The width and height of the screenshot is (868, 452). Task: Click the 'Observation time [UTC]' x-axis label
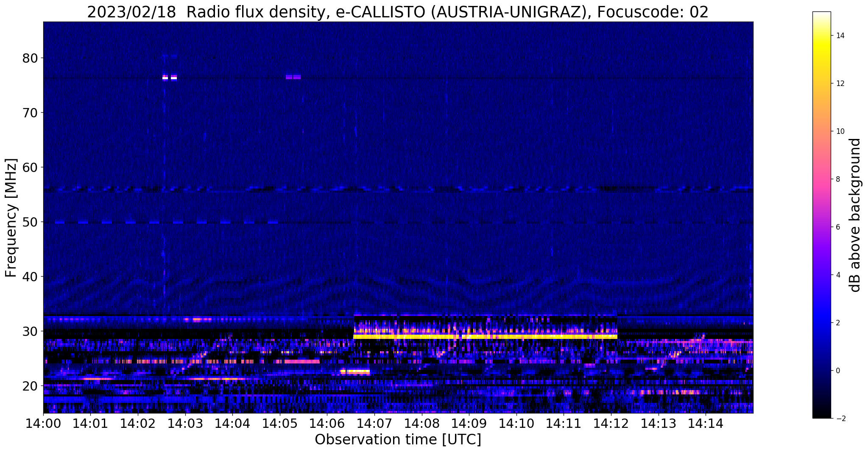(398, 440)
